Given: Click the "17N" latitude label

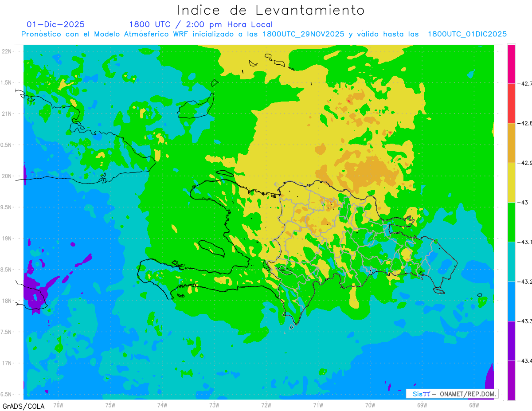Looking at the screenshot, I should point(8,363).
